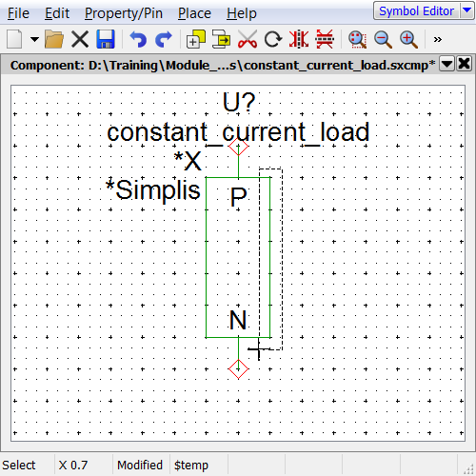This screenshot has width=476, height=476.
Task: Click the Rotate icon
Action: click(273, 39)
